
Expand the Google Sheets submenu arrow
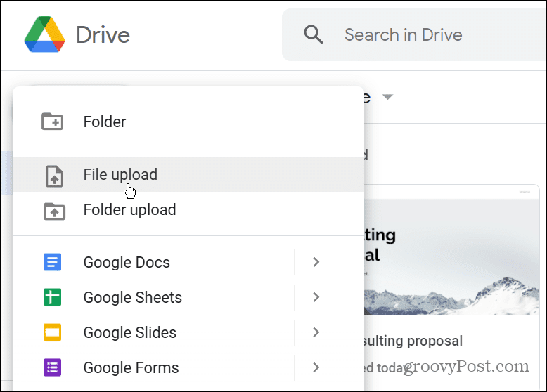[316, 297]
